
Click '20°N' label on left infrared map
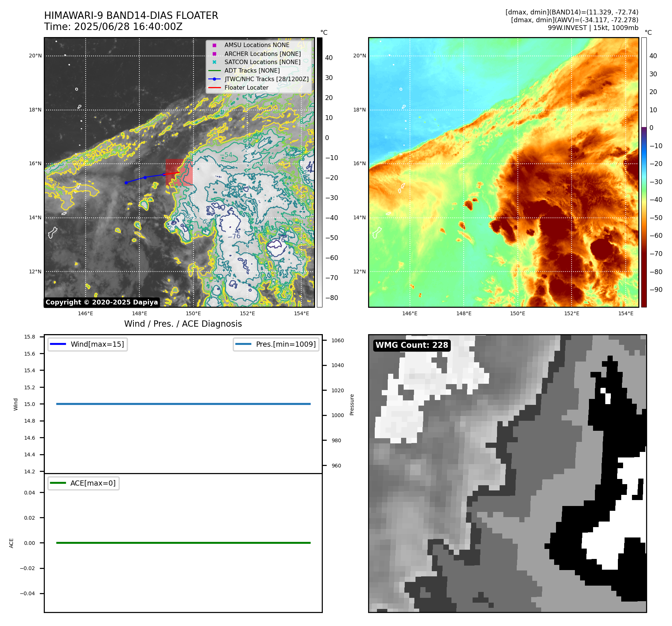pyautogui.click(x=35, y=56)
